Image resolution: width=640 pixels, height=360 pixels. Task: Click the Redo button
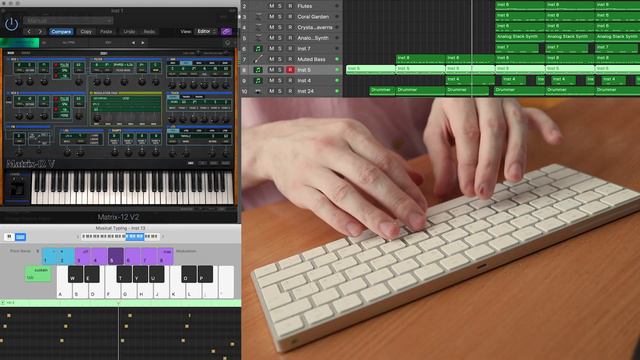(149, 31)
